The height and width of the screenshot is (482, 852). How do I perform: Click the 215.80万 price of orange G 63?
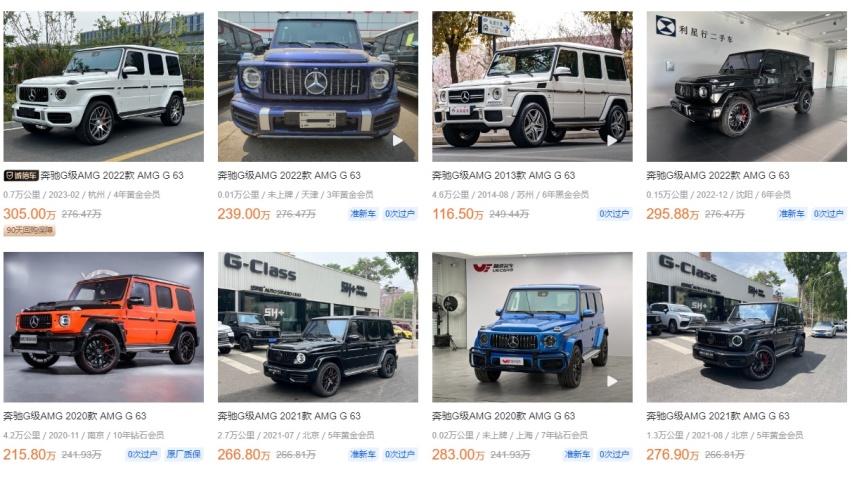click(x=29, y=454)
